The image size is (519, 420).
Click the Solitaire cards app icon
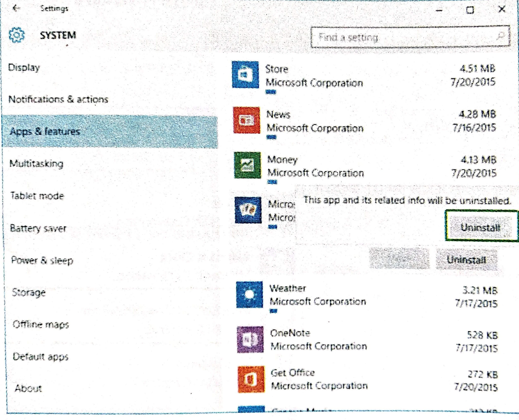(x=248, y=210)
